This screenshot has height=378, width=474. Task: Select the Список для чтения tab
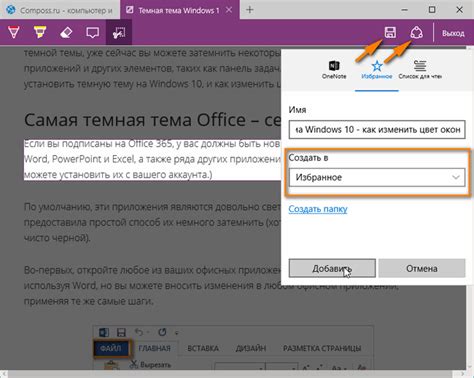(420, 70)
